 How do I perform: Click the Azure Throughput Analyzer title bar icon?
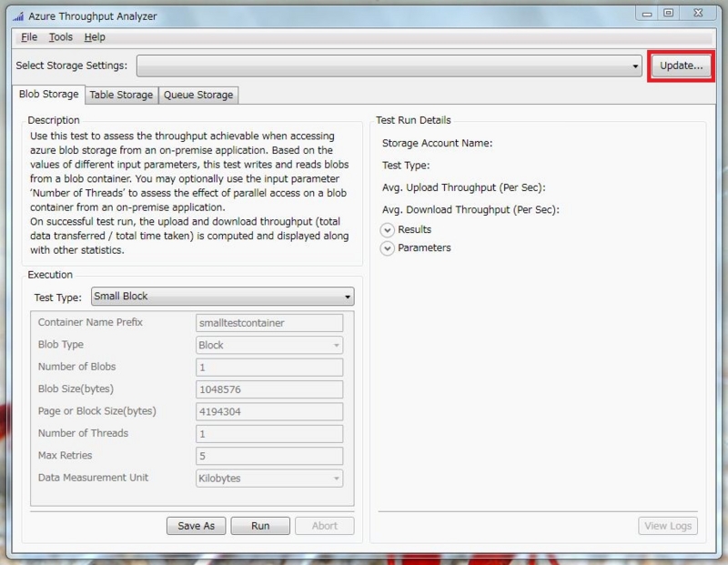(18, 16)
